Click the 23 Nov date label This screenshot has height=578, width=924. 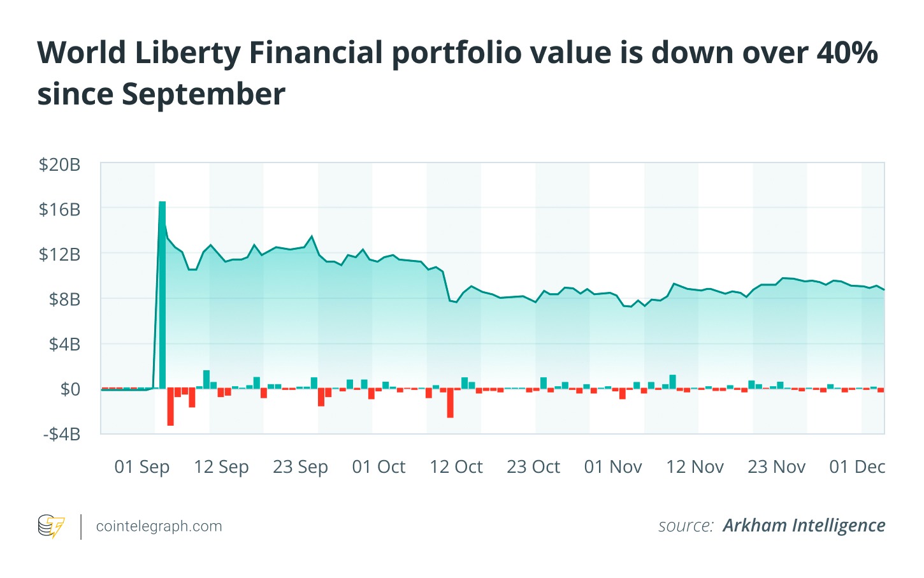pyautogui.click(x=776, y=467)
